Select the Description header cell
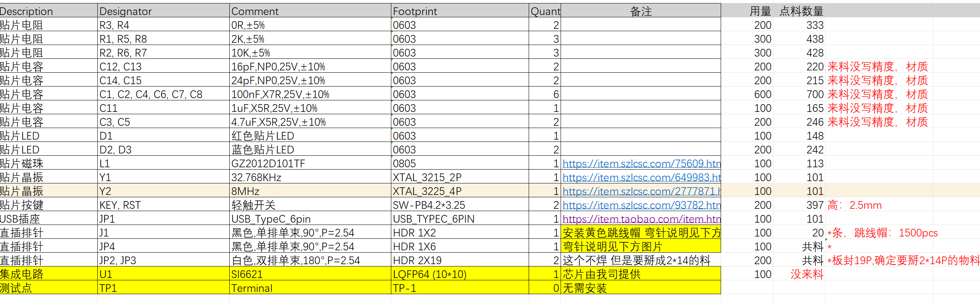The width and height of the screenshot is (980, 303). coord(48,11)
